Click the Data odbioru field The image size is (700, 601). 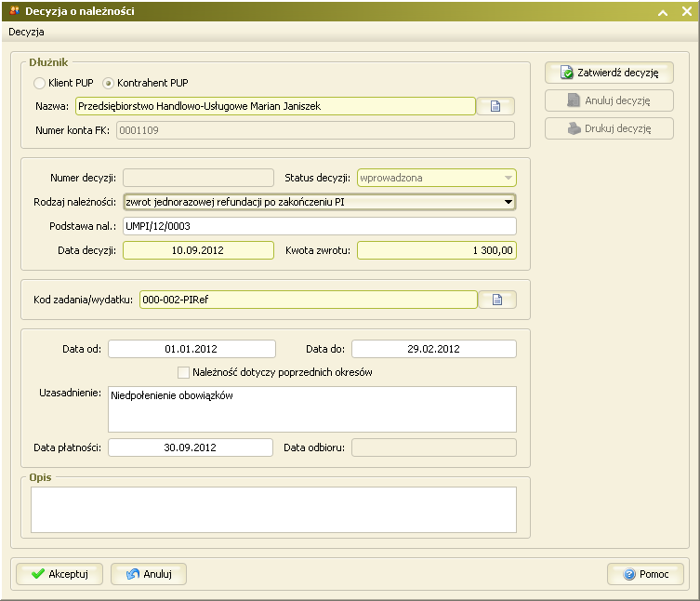coord(434,447)
